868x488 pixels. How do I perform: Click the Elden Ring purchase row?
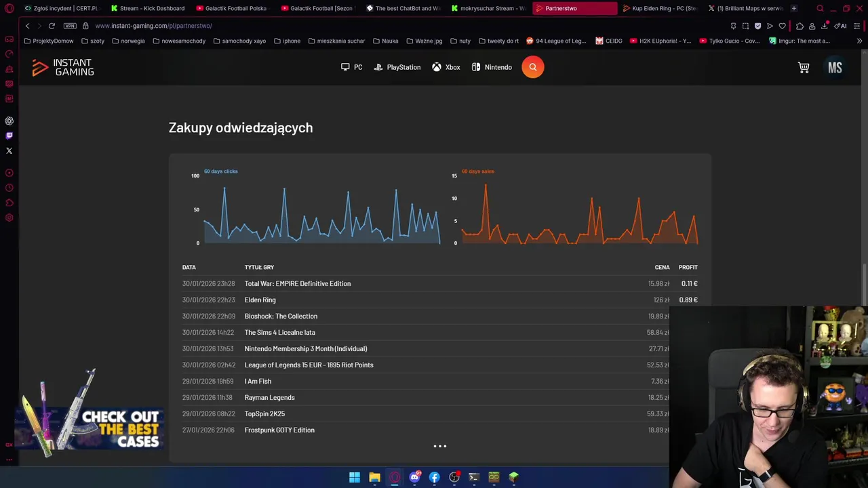tap(440, 300)
